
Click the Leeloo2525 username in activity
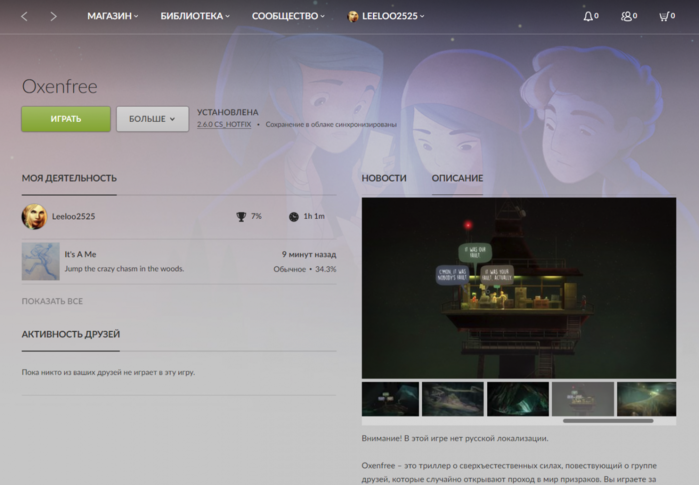[74, 216]
